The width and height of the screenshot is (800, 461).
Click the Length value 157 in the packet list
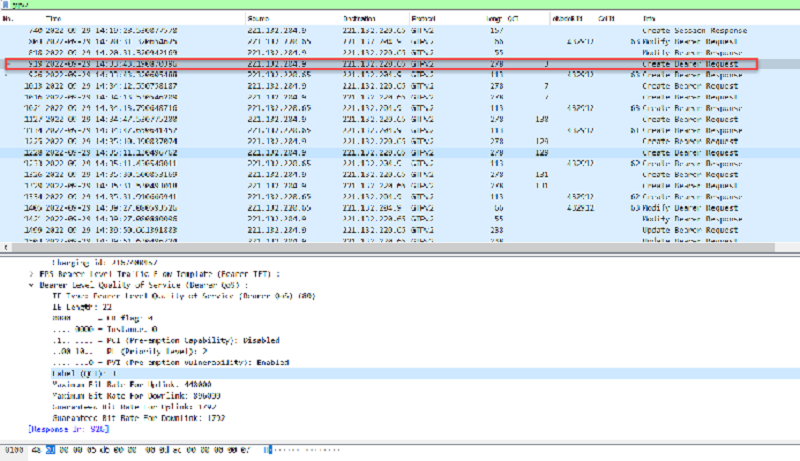(x=496, y=31)
